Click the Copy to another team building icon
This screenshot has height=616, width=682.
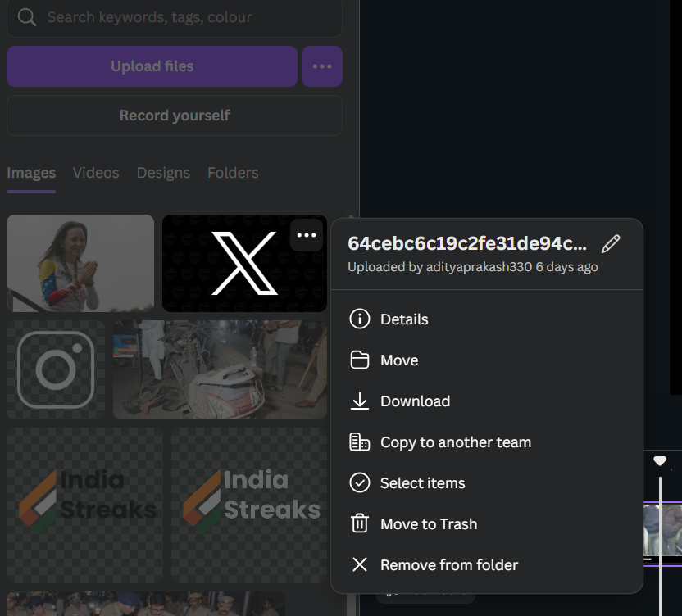[359, 442]
